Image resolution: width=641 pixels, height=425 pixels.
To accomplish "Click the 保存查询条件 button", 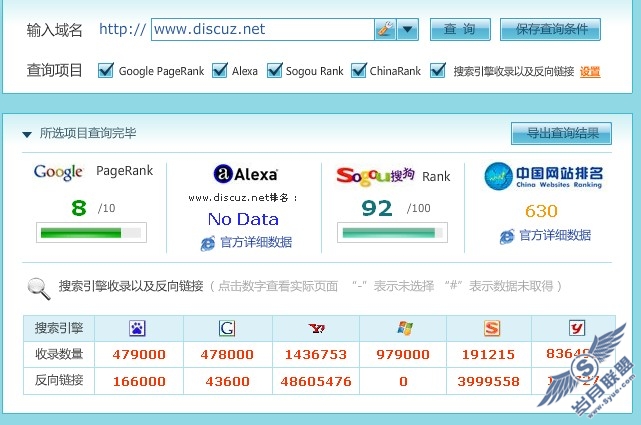I will pos(550,29).
